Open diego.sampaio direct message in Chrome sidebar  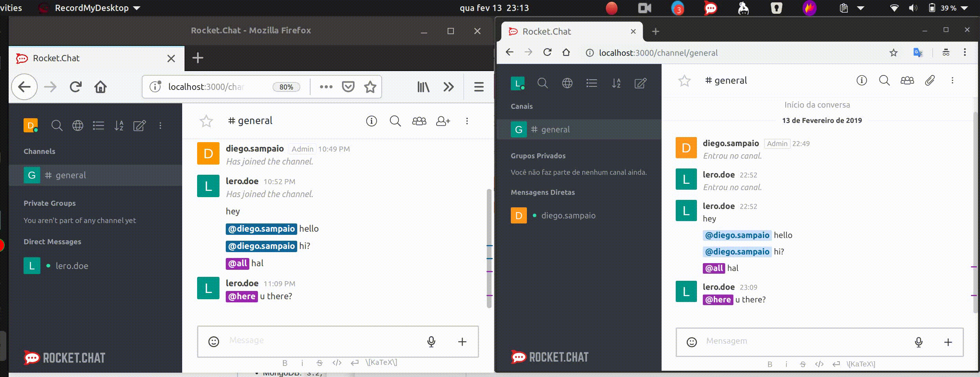point(579,215)
